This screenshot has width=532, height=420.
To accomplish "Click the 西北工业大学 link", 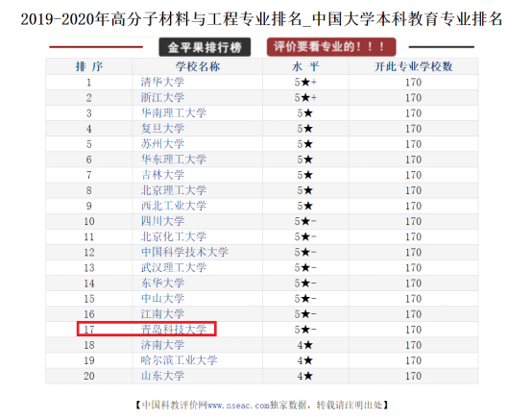I will coord(174,206).
